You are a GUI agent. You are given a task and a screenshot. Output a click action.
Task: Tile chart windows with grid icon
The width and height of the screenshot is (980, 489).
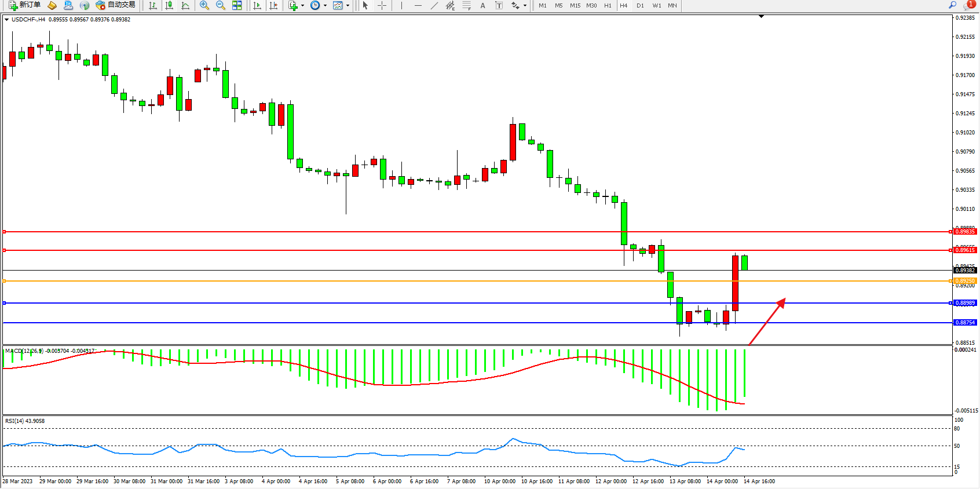point(237,5)
